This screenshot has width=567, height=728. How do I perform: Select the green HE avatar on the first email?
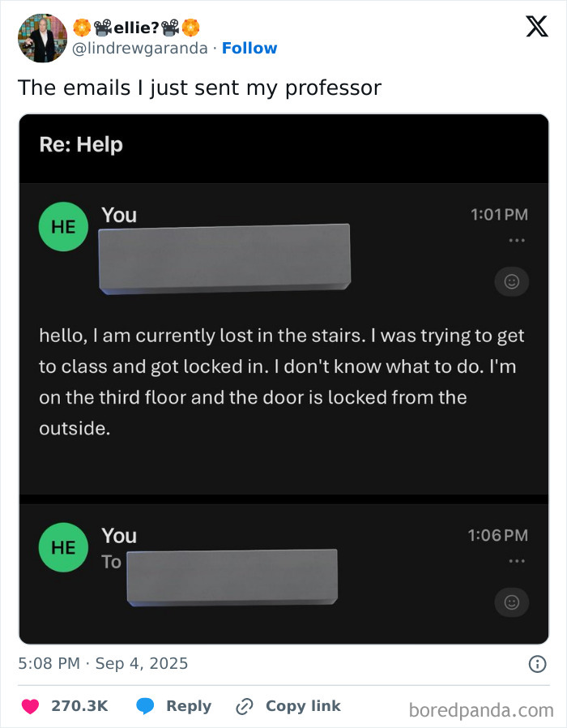(x=63, y=226)
